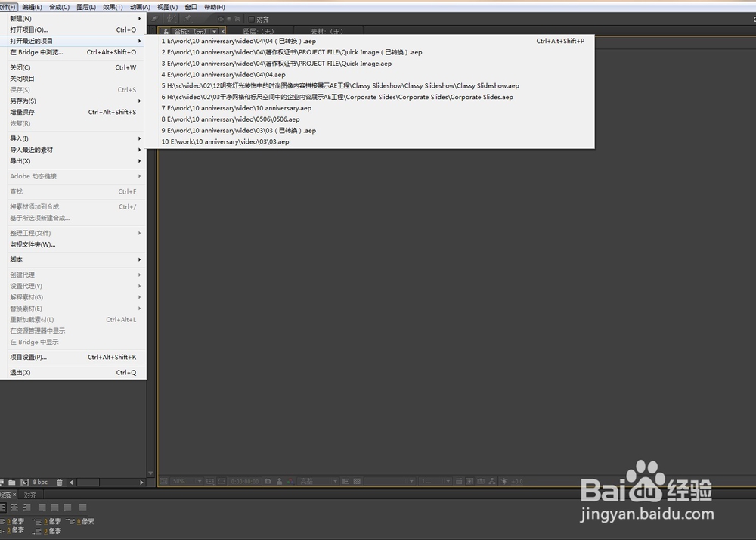Open grid and guide options icon
This screenshot has width=756, height=540.
[209, 481]
